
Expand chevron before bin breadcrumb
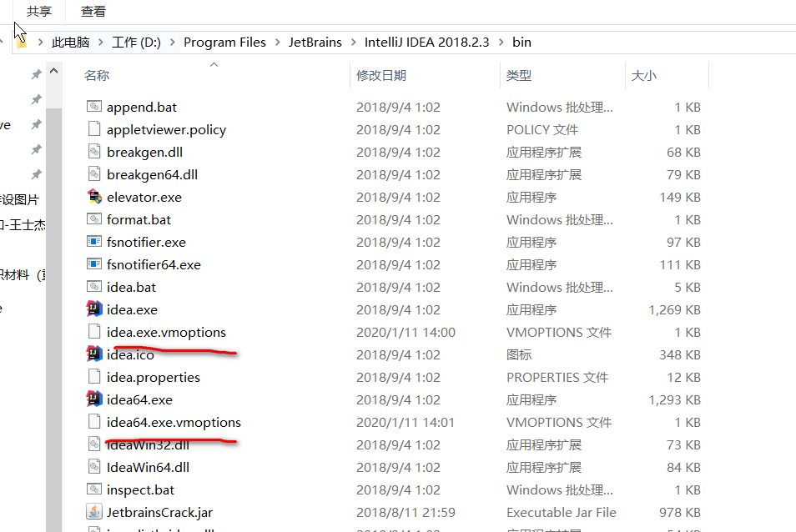pyautogui.click(x=501, y=42)
